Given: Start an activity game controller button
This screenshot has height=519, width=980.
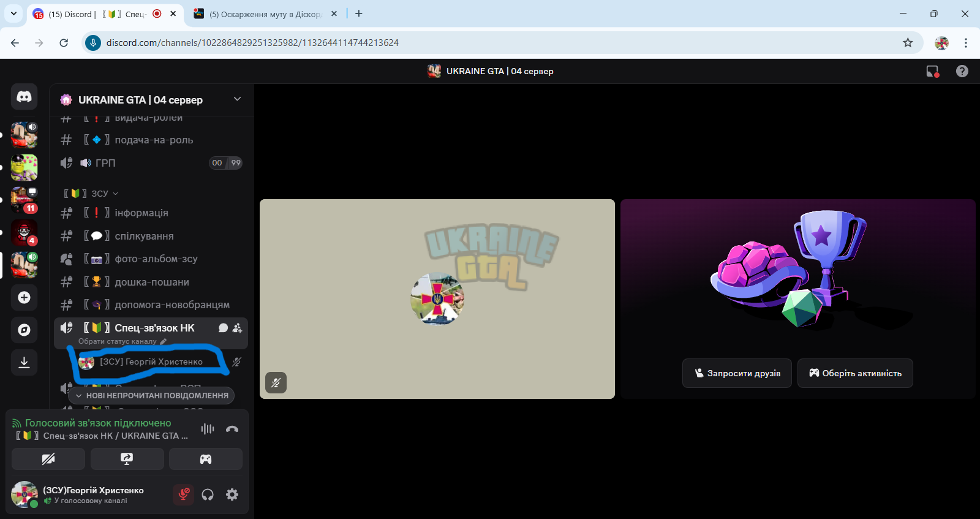Looking at the screenshot, I should click(206, 459).
